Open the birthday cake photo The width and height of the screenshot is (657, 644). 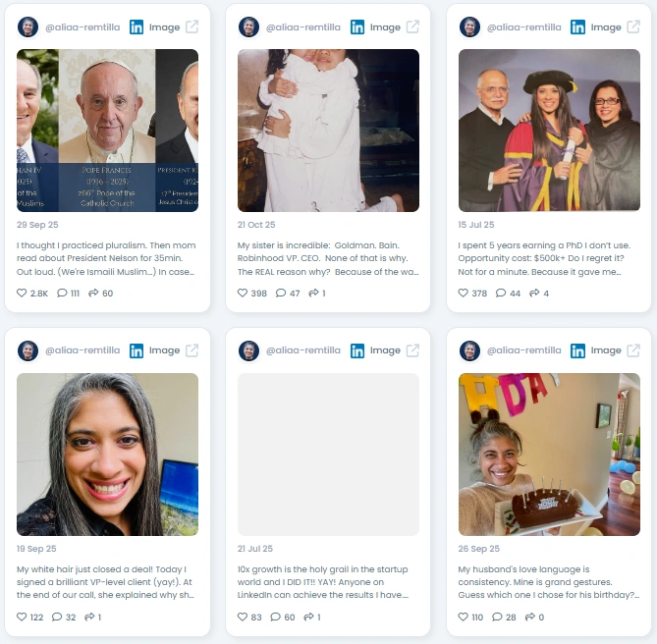(549, 455)
